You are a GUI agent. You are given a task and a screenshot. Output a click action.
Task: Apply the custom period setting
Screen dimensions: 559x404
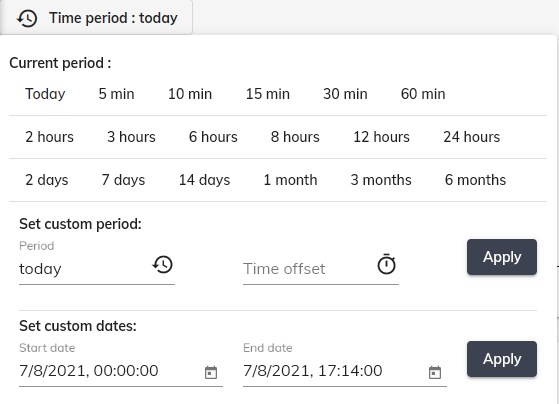(502, 257)
